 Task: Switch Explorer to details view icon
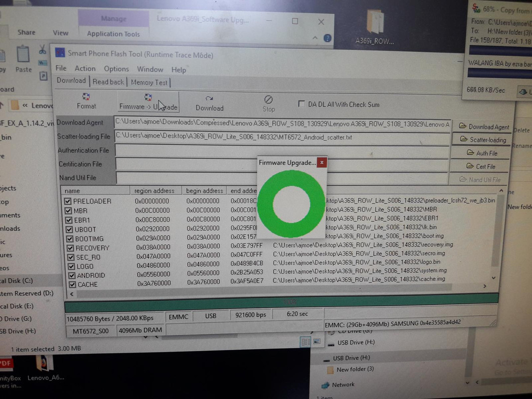point(305,342)
